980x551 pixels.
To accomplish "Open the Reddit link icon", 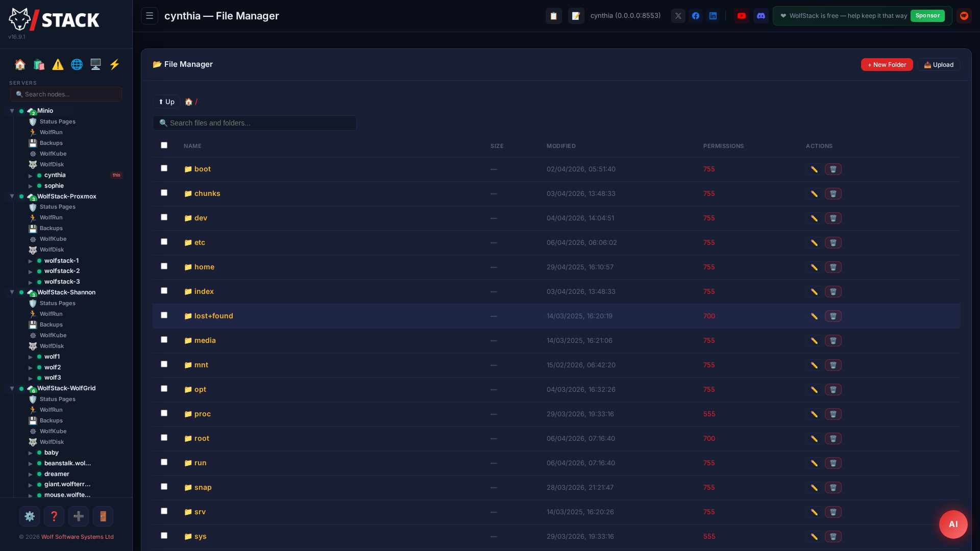I will [x=964, y=16].
